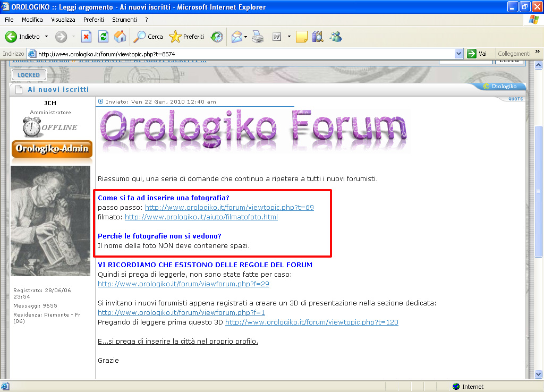
Task: Open the Strumenti menu
Action: point(124,20)
